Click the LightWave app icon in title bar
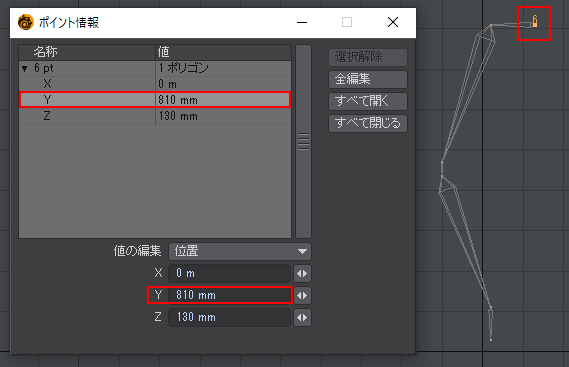This screenshot has width=569, height=367. 25,22
